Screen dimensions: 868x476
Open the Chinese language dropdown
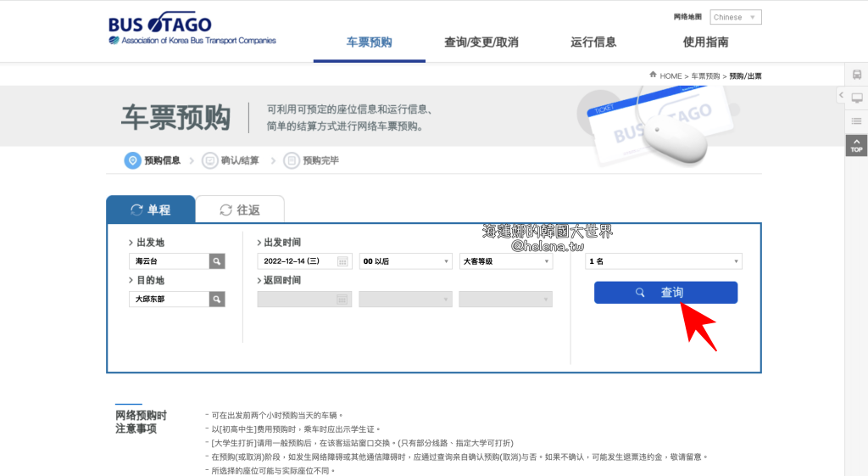735,17
